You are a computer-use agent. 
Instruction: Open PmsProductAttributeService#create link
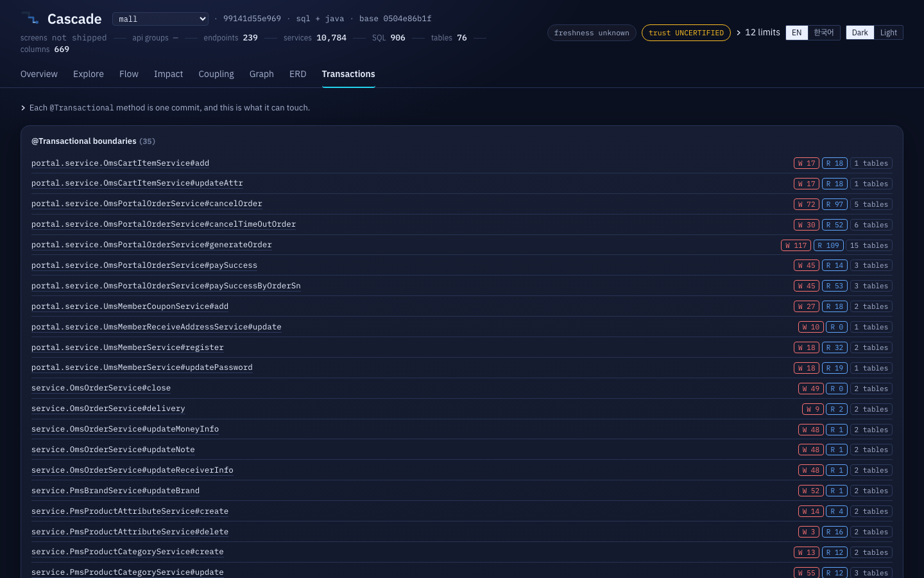point(130,511)
